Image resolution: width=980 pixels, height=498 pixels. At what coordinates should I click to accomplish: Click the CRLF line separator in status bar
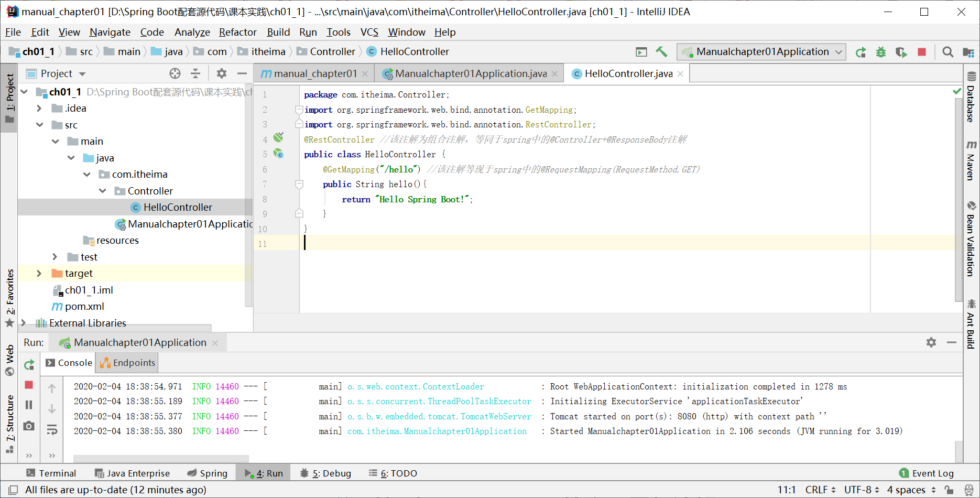pos(815,490)
